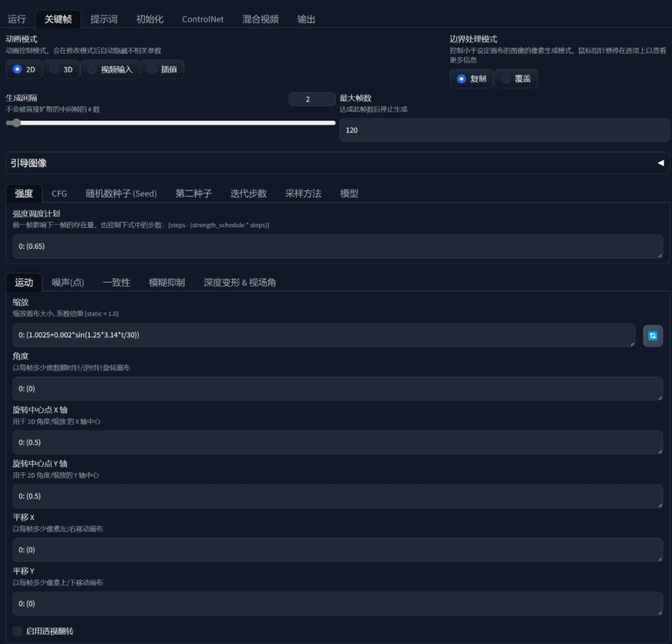The image size is (672, 644).
Task: Click the 缩放 formula input field
Action: (x=324, y=335)
